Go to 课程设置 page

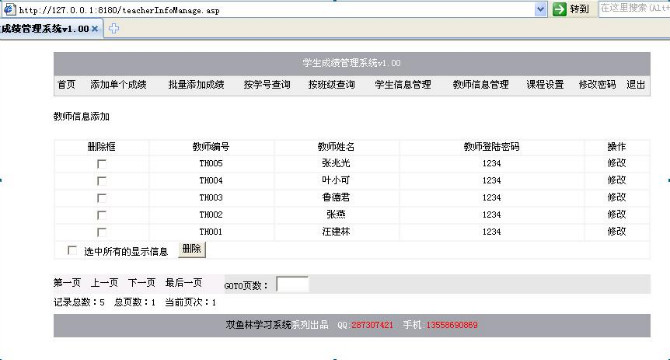click(x=545, y=85)
